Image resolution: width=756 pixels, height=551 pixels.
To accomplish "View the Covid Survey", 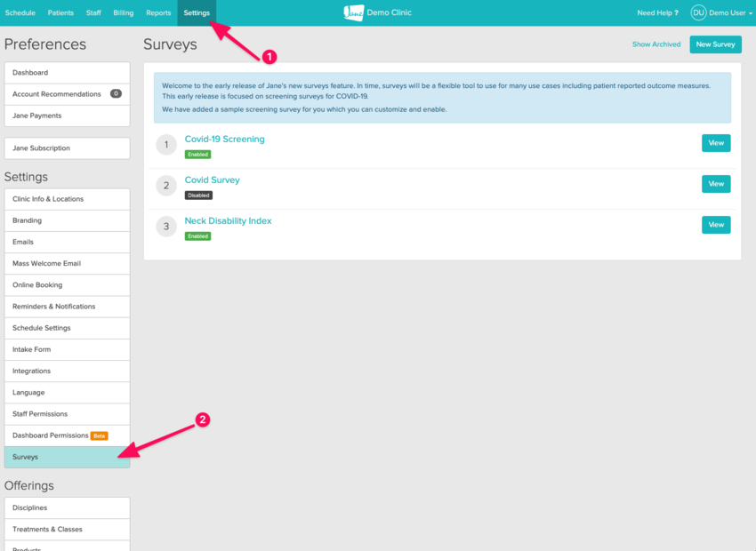I will pyautogui.click(x=715, y=184).
